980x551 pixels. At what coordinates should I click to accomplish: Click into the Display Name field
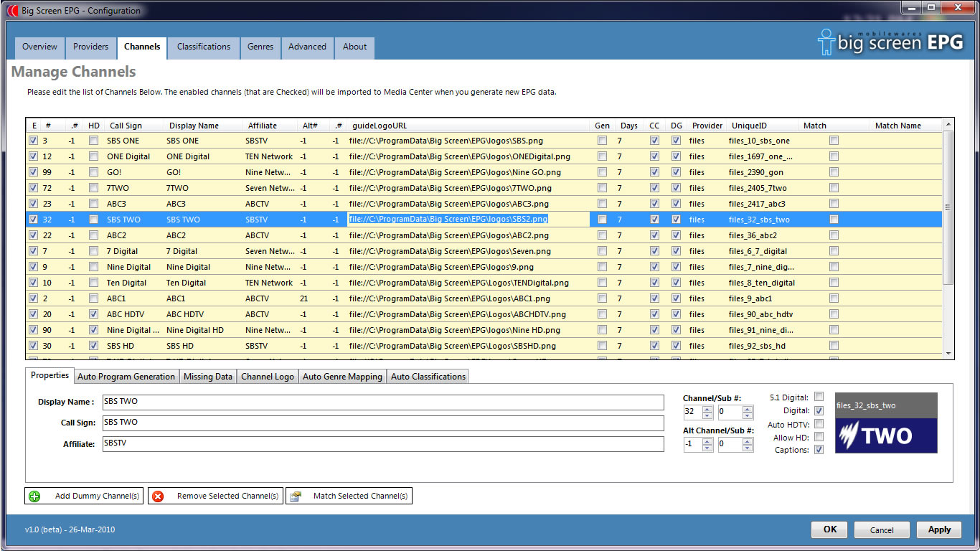[382, 402]
